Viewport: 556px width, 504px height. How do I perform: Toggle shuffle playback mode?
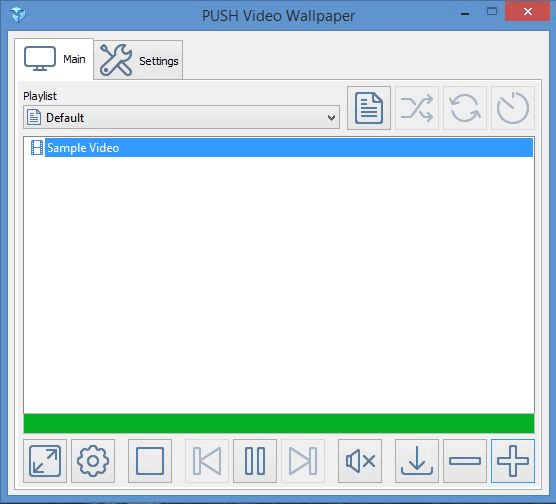coord(417,108)
